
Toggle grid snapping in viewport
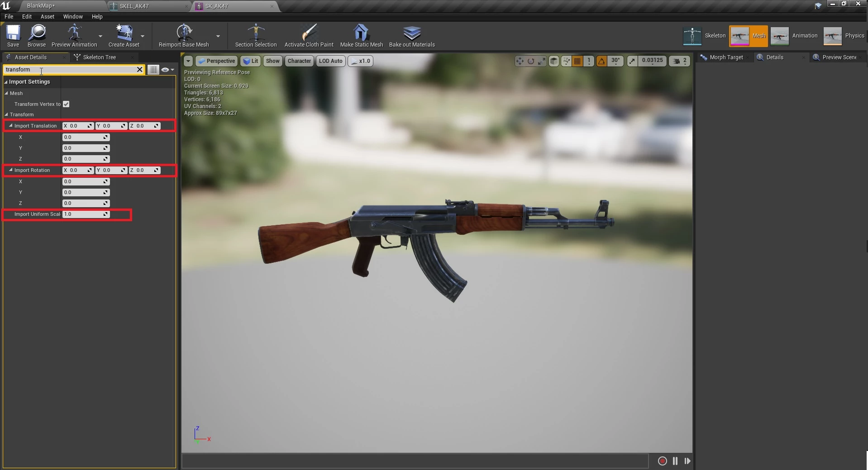577,61
